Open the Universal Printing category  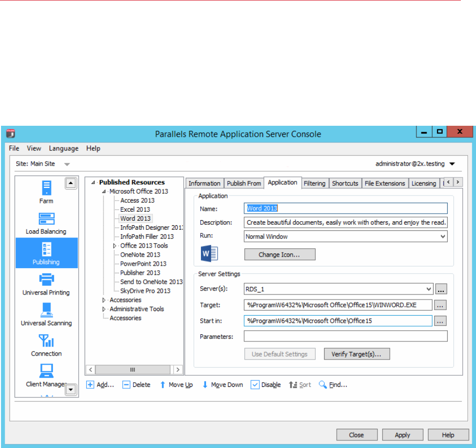[x=46, y=284]
